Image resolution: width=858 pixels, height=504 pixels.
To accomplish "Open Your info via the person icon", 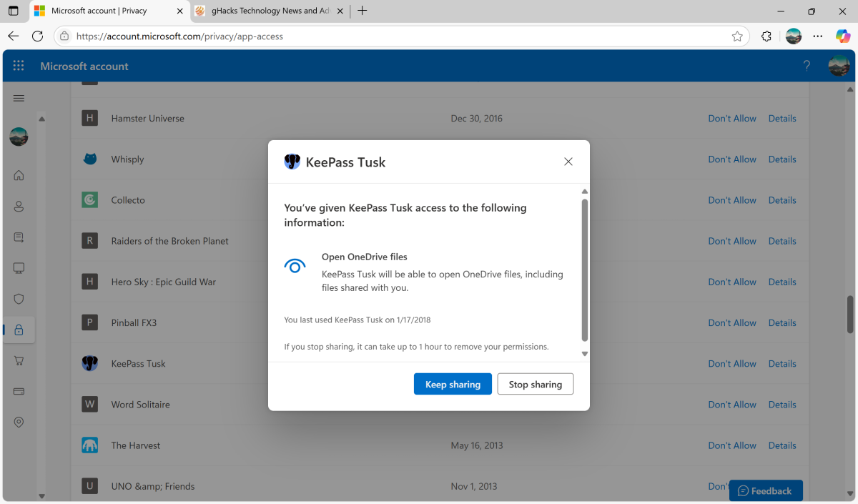I will point(19,206).
